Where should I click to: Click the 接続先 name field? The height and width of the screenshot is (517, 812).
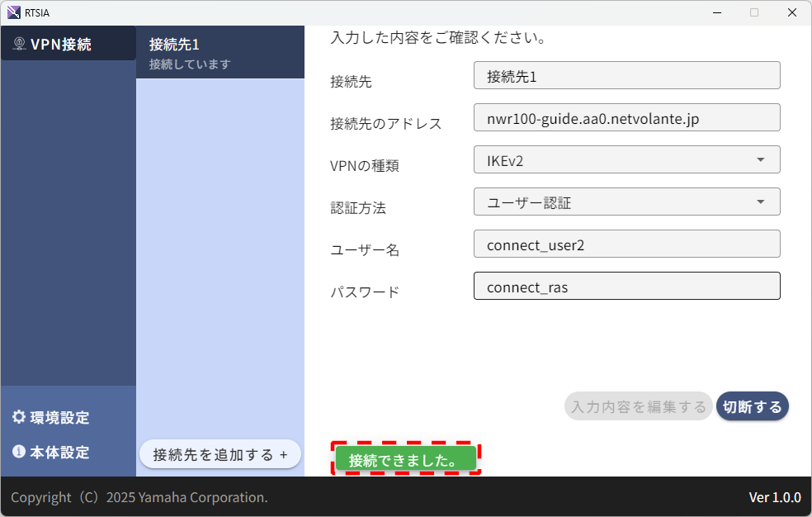pyautogui.click(x=627, y=75)
